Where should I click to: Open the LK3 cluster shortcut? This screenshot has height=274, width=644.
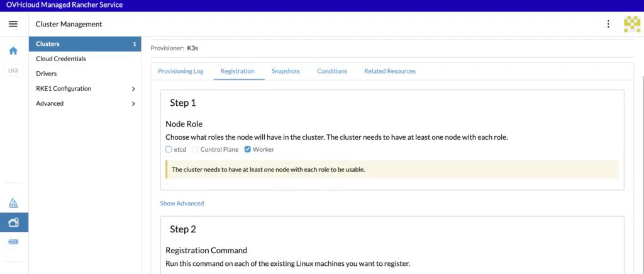pyautogui.click(x=13, y=71)
